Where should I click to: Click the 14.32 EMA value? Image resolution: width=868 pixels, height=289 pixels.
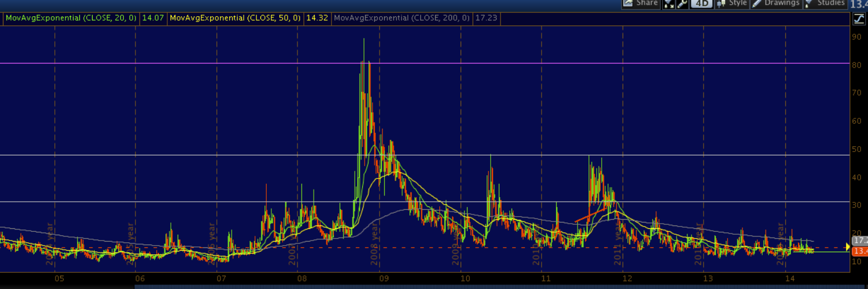coord(317,18)
